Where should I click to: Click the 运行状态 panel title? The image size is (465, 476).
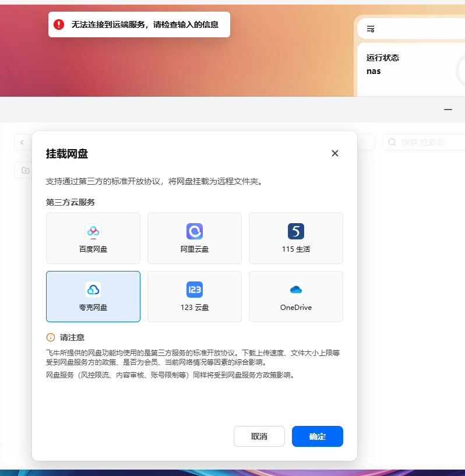pyautogui.click(x=383, y=58)
